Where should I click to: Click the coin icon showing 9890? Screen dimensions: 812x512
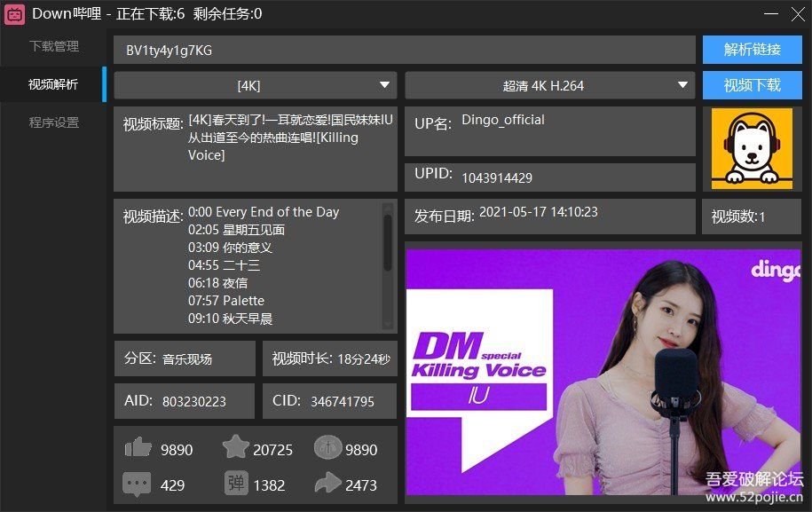click(329, 449)
